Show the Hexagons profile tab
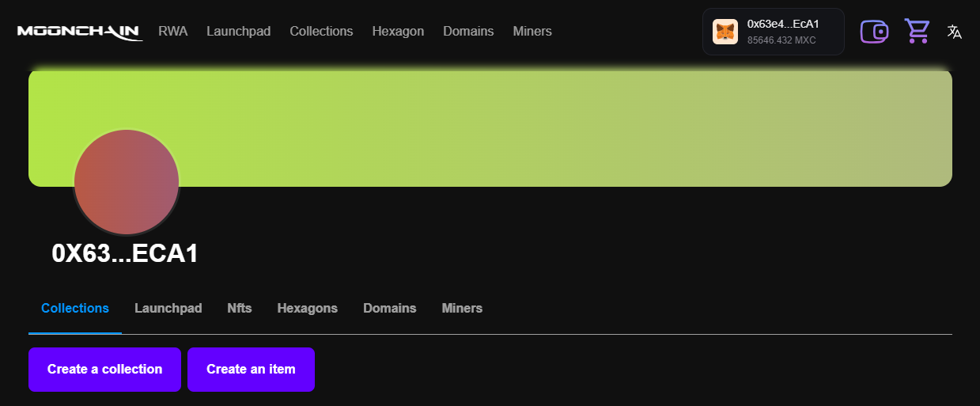980x406 pixels. click(x=307, y=308)
